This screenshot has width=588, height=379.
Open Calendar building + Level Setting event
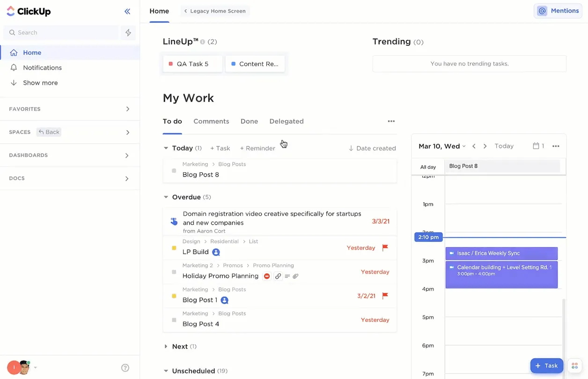(x=501, y=275)
